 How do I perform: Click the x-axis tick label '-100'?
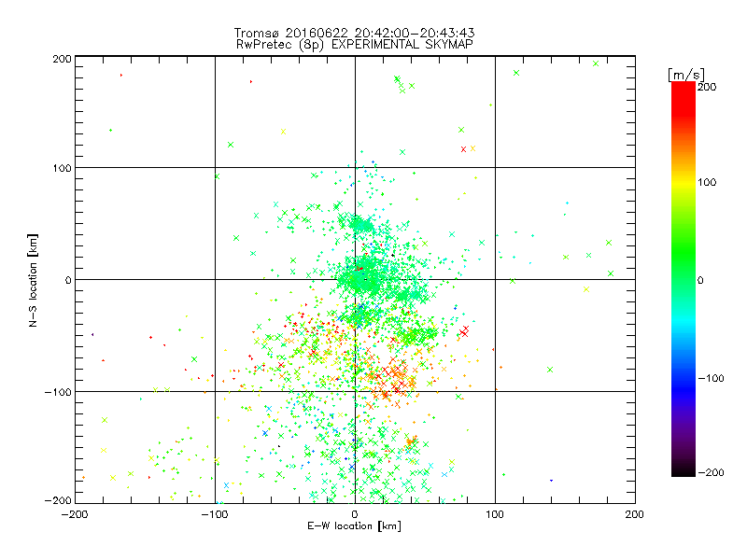click(215, 514)
